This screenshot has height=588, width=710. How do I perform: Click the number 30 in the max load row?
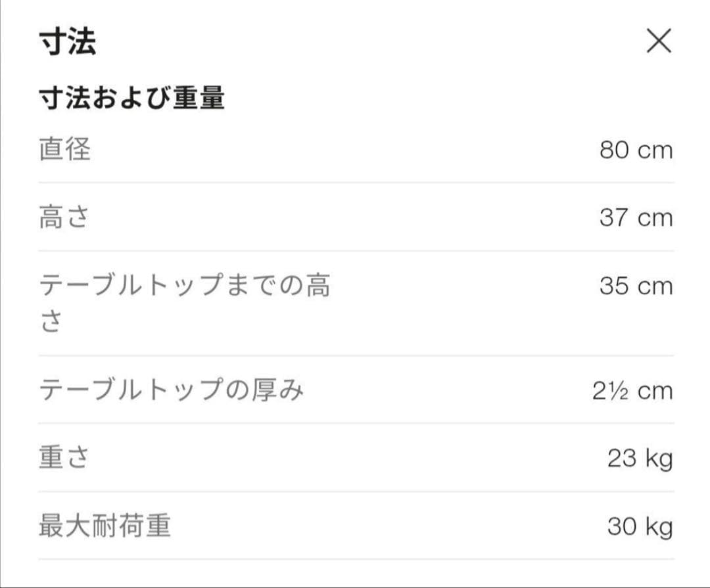622,527
